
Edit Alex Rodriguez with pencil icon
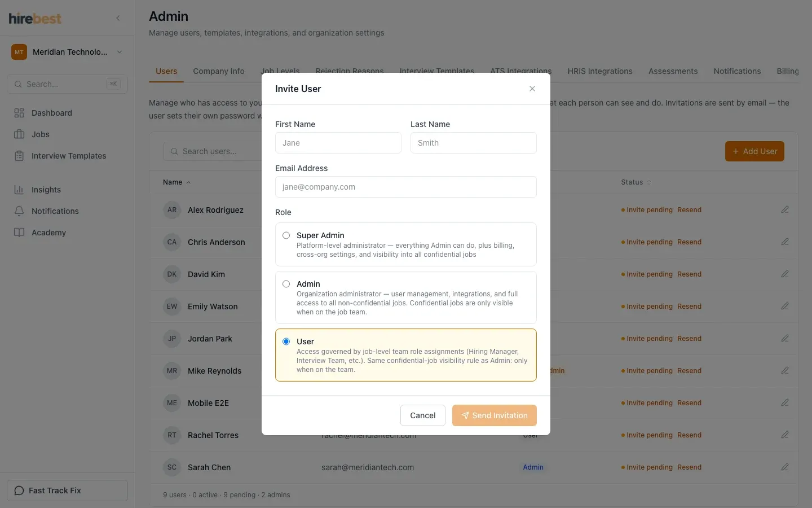[x=784, y=209]
